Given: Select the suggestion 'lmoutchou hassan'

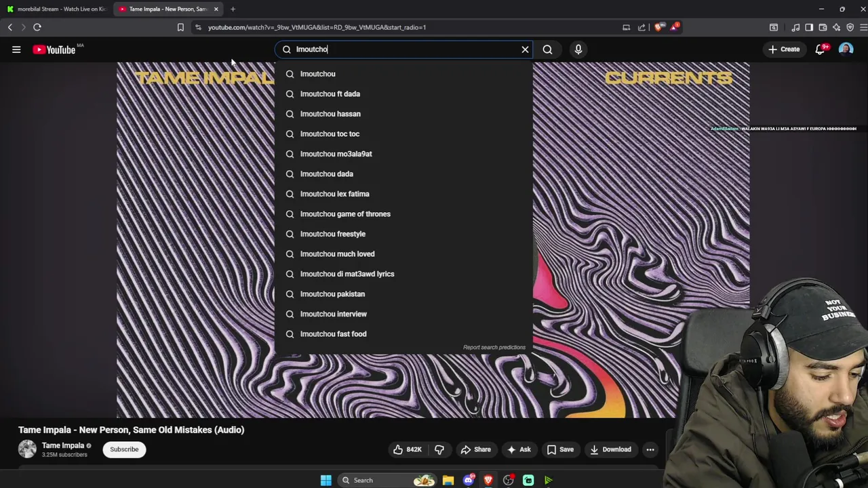Looking at the screenshot, I should 403,114.
